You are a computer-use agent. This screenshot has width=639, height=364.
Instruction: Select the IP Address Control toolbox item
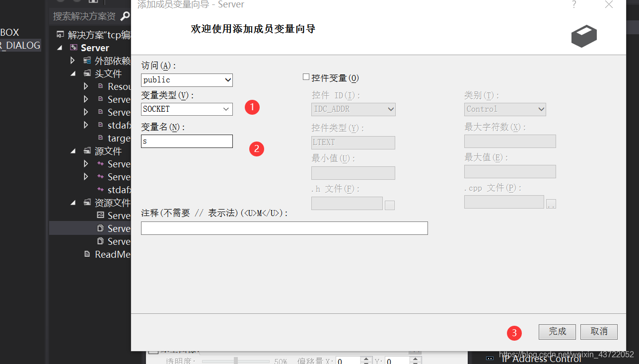pos(541,359)
